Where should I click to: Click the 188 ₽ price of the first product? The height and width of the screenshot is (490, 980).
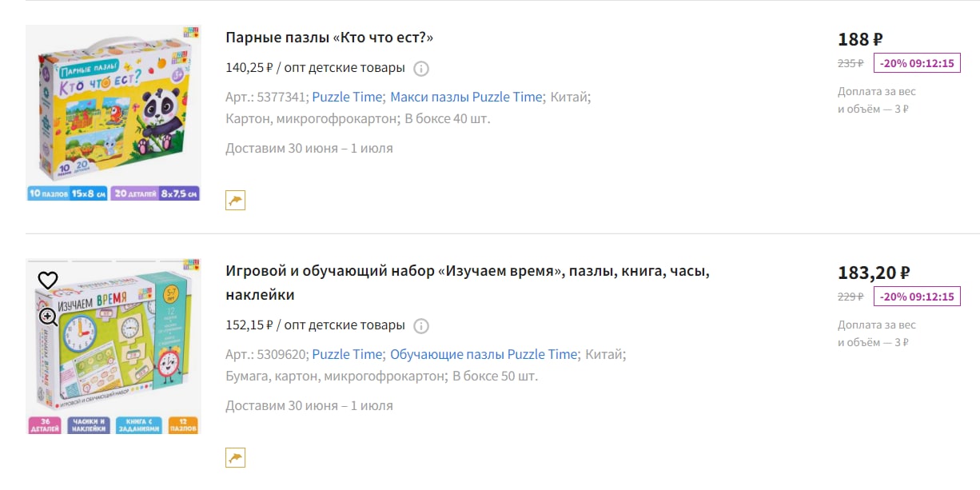860,39
